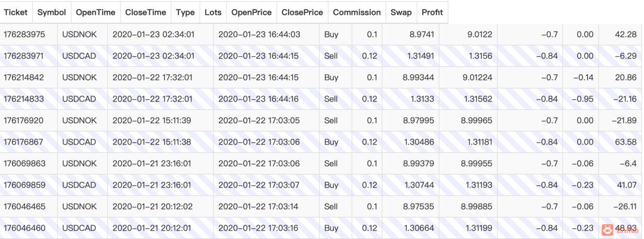644x239 pixels.
Task: Click the Ticket column header
Action: click(x=16, y=12)
